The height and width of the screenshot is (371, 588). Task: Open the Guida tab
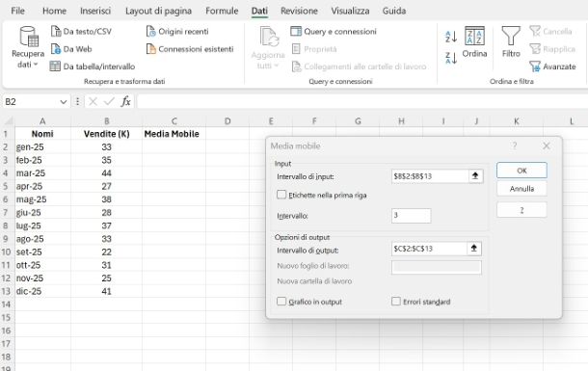393,11
